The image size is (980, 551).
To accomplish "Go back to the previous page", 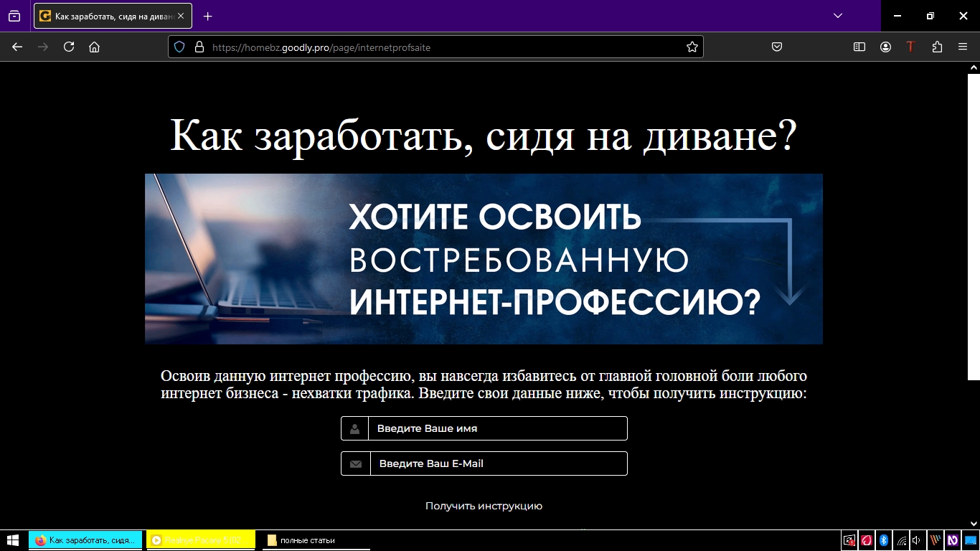I will click(x=17, y=47).
